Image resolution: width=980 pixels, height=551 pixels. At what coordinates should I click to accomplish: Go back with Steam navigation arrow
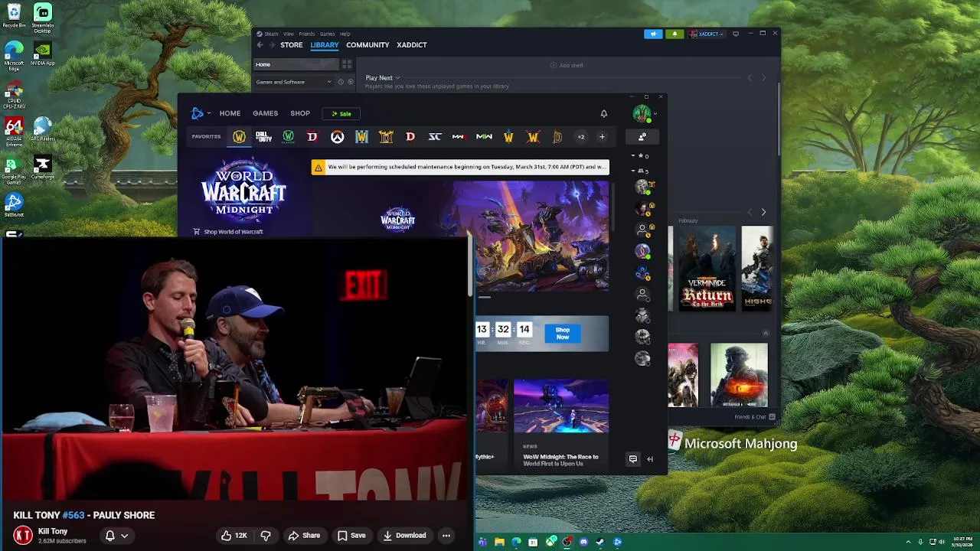pyautogui.click(x=260, y=45)
